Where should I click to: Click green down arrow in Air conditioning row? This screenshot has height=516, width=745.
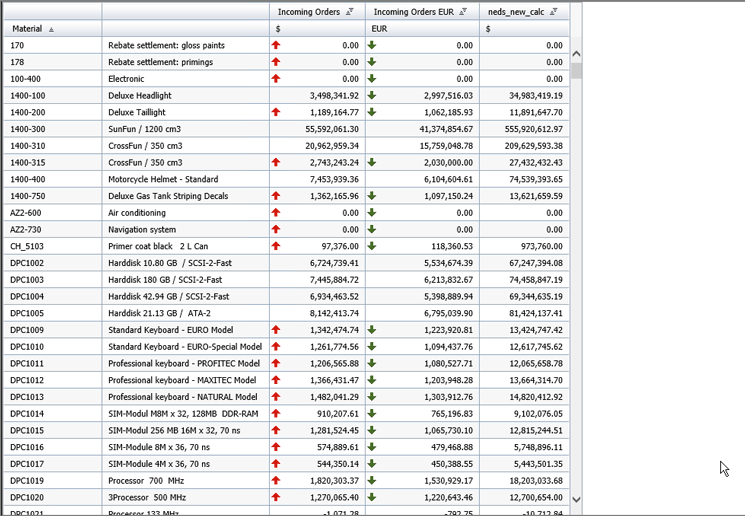click(372, 212)
